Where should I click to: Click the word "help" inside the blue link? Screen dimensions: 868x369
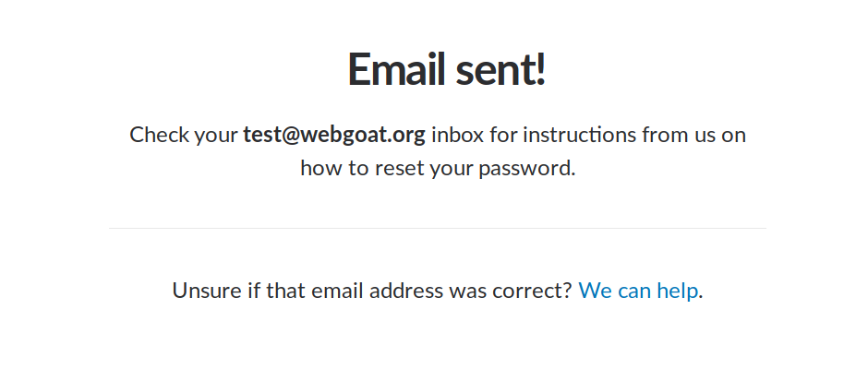click(x=677, y=290)
